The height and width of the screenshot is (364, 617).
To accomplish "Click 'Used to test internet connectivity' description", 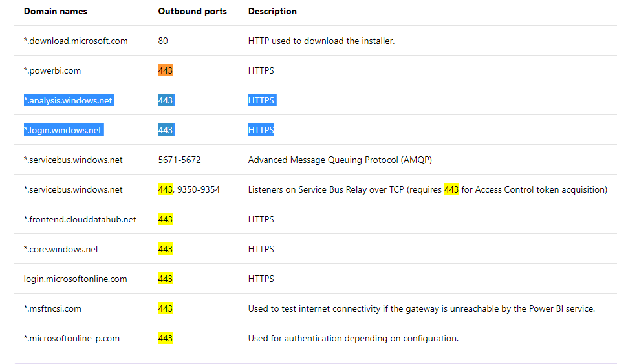I will pos(422,308).
